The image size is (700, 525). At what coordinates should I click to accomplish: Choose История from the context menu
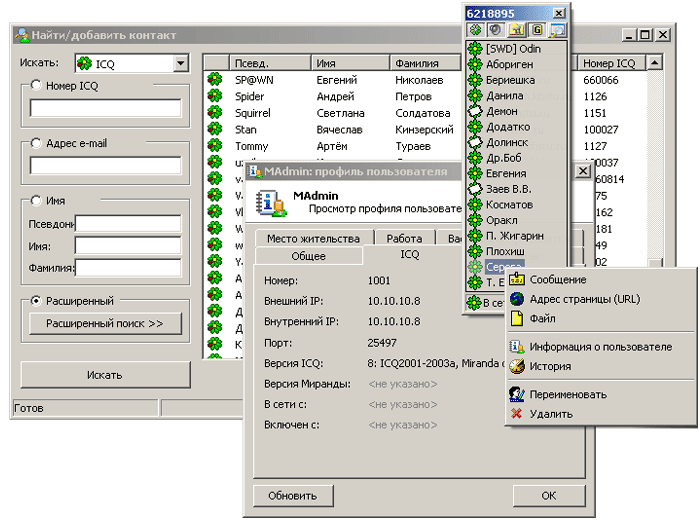[x=550, y=366]
